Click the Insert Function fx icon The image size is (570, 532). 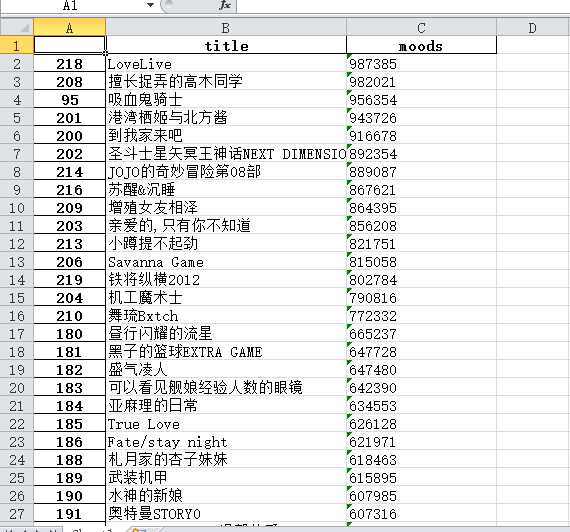(225, 5)
